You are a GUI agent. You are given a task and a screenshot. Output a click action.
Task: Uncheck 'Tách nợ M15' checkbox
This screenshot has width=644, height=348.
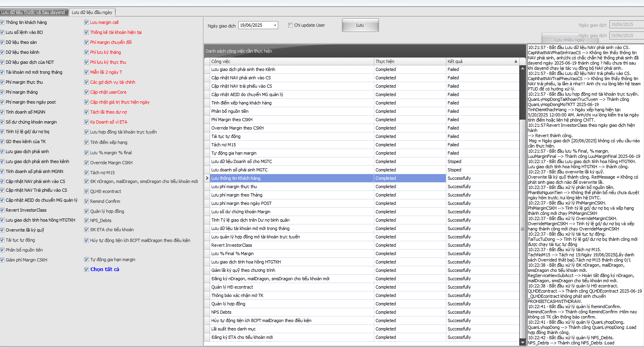tap(86, 173)
